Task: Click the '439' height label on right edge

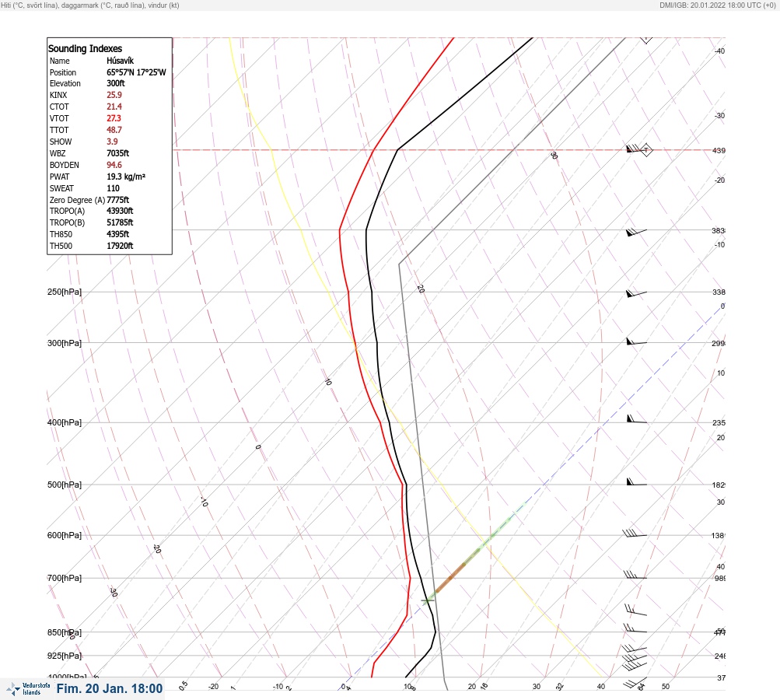Action: coord(719,150)
